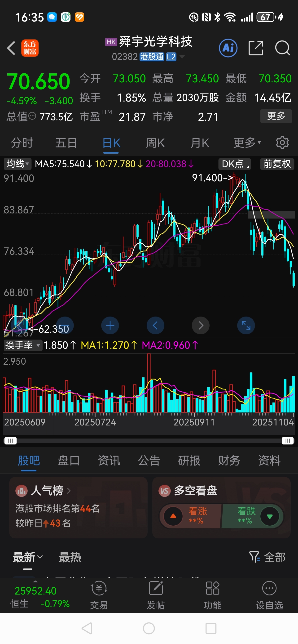
Task: Move chart right with arrow button
Action: (x=201, y=326)
